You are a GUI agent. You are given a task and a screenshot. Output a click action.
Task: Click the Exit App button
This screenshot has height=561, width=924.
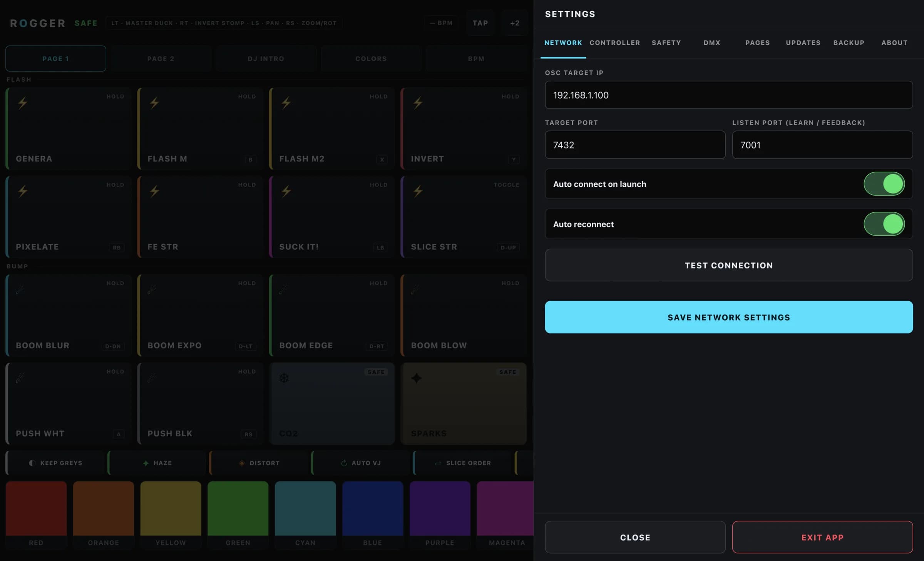click(x=822, y=537)
